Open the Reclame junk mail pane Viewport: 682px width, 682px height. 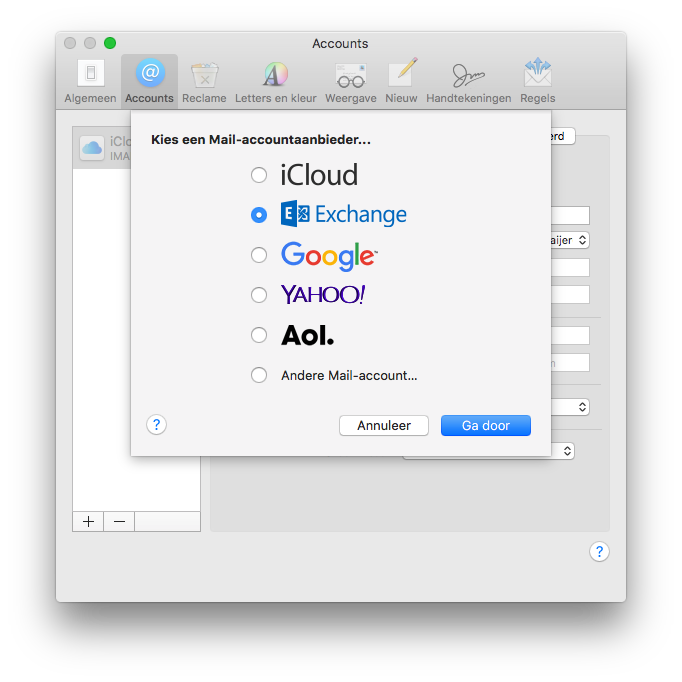[204, 81]
